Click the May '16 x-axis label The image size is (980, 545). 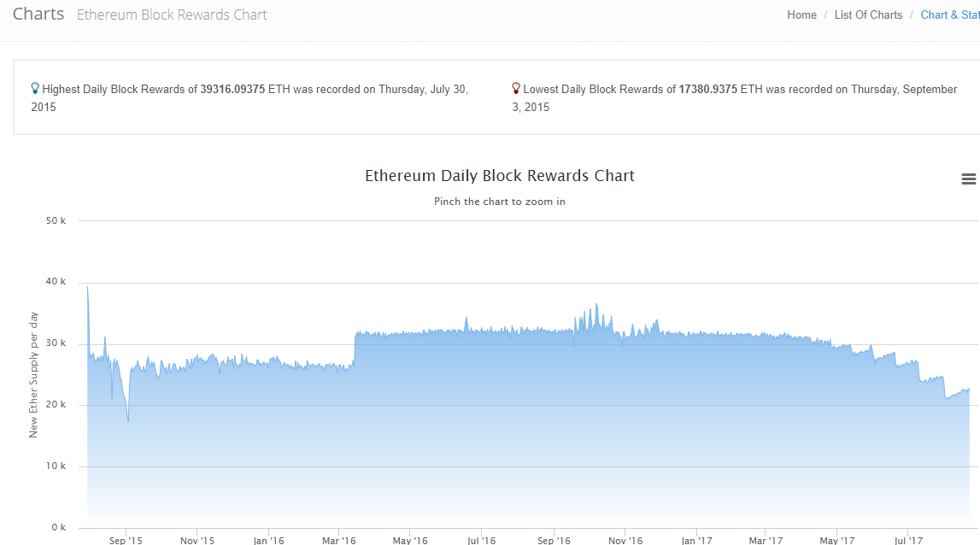(x=410, y=540)
